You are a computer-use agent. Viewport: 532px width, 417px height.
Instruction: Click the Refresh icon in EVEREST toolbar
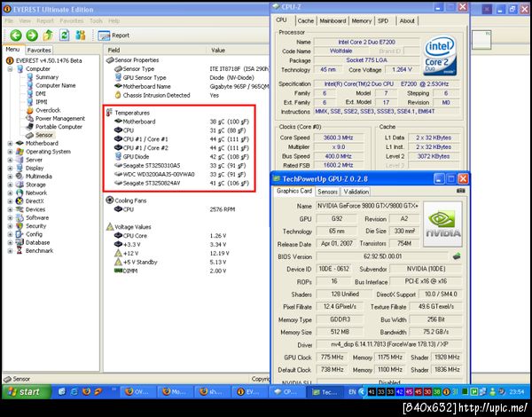[64, 35]
